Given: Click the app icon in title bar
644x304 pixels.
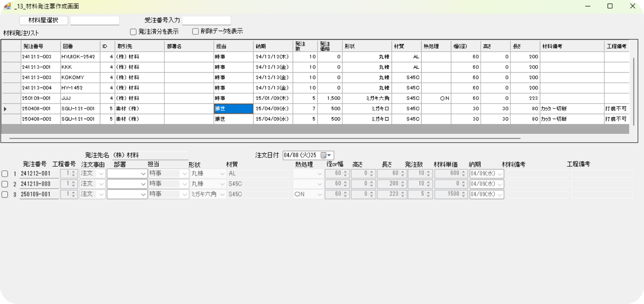Looking at the screenshot, I should [x=7, y=6].
